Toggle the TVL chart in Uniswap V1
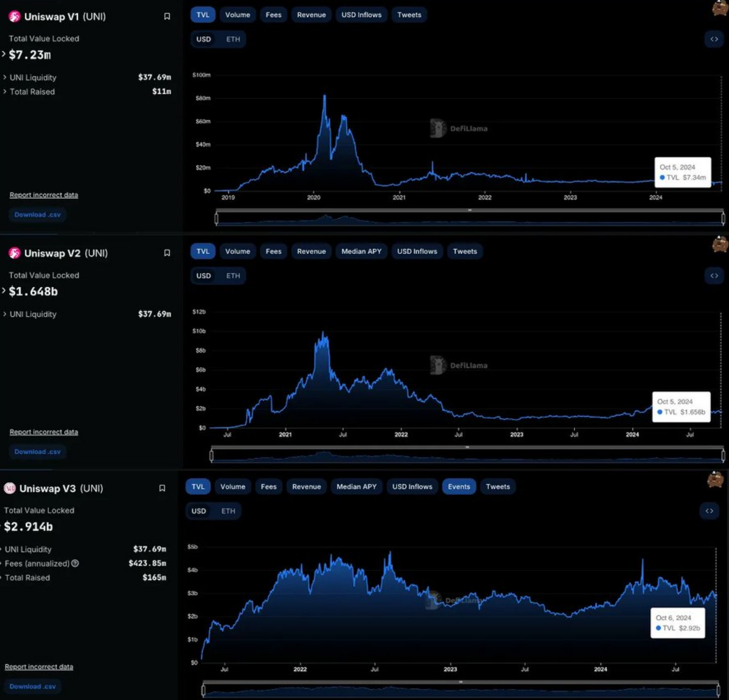Screen dimensions: 729x700 click(203, 15)
